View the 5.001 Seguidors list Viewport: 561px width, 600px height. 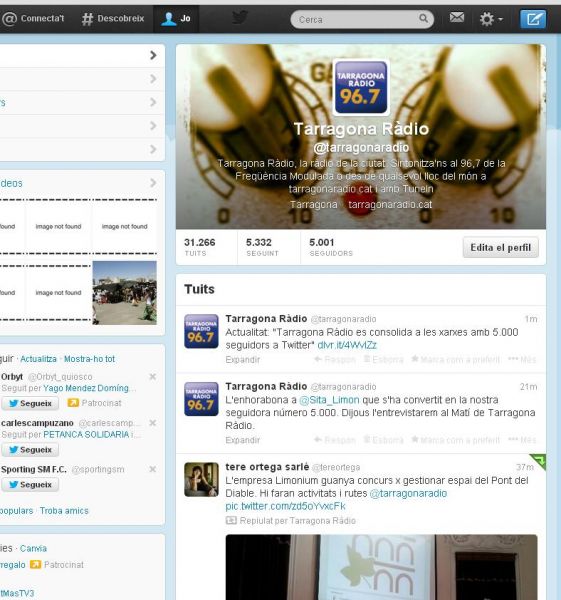pos(331,247)
